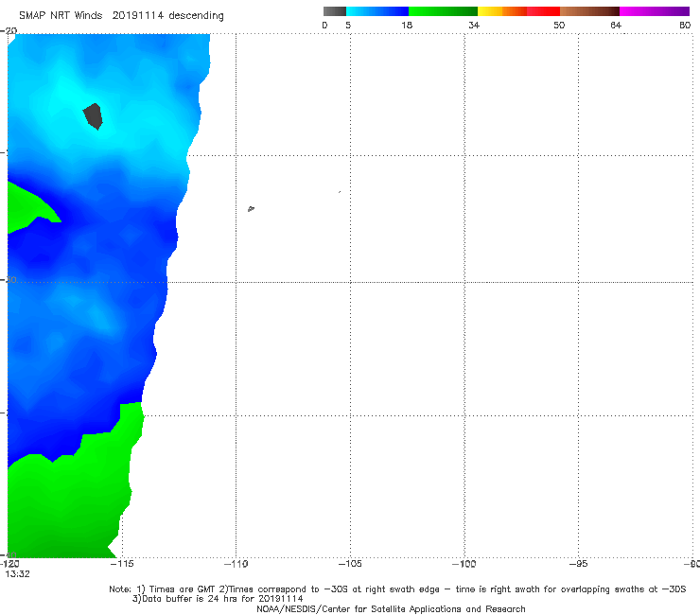Click the longitude label '-110'
The image size is (700, 615).
[x=236, y=564]
